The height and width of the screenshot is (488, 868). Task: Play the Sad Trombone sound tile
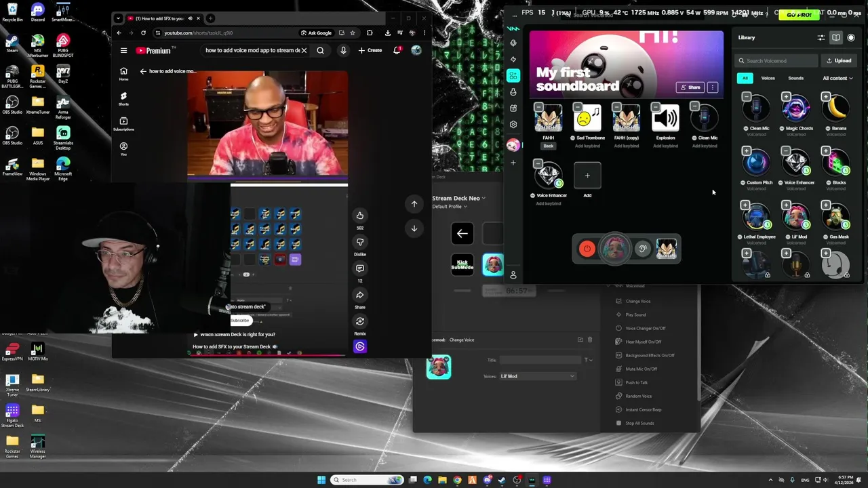tap(587, 119)
